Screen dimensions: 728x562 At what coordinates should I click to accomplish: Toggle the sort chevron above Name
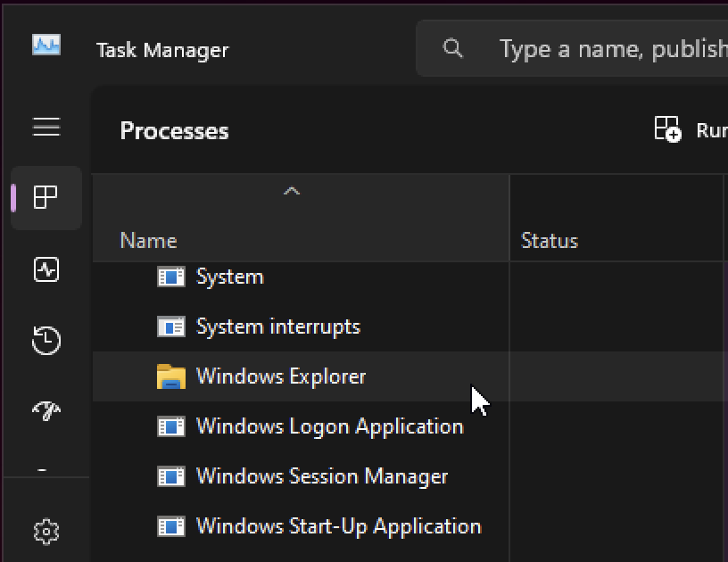coord(291,191)
